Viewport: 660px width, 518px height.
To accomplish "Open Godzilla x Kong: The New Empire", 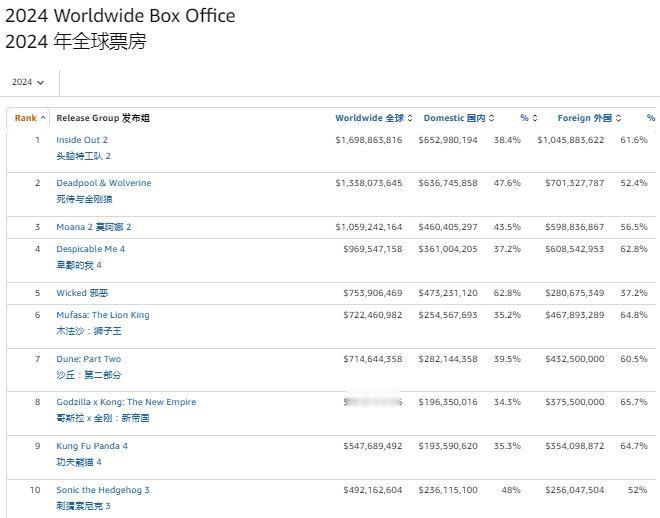I will (x=126, y=402).
